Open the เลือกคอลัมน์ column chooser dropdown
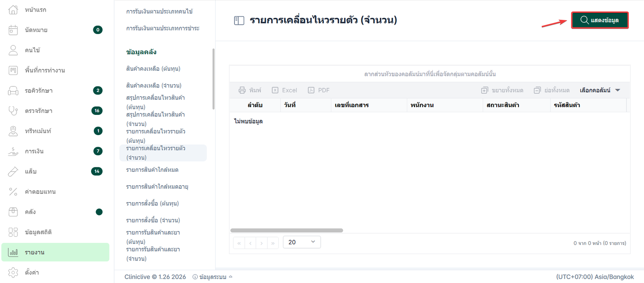The image size is (644, 283). (x=600, y=90)
